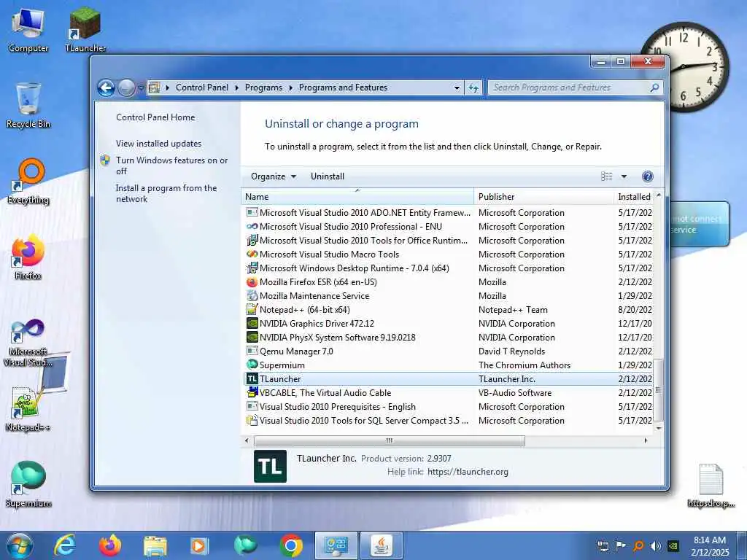Sort by the Name column header
This screenshot has width=747, height=560.
(x=357, y=197)
